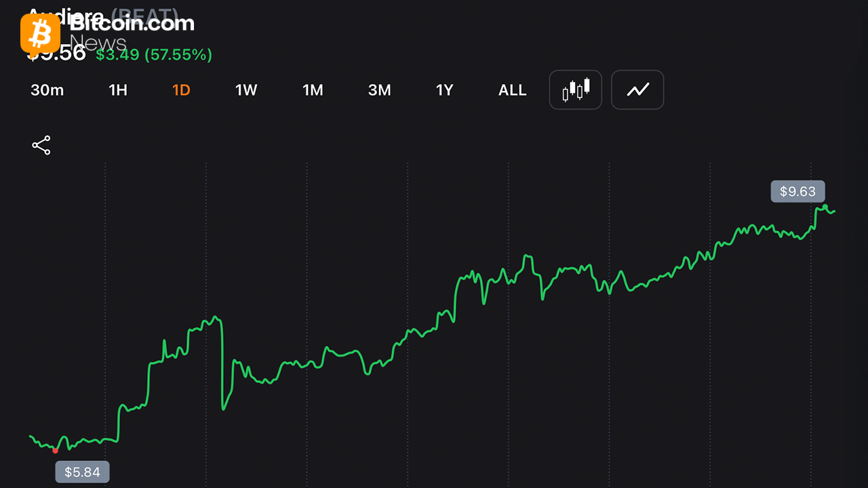868x488 pixels.
Task: Select the 1M time range
Action: 313,90
